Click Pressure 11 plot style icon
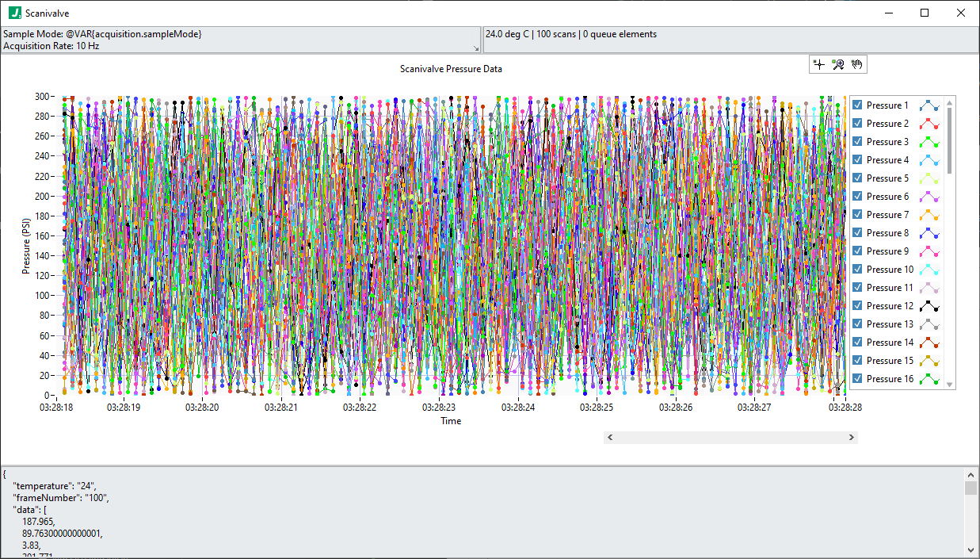980x559 pixels. [x=929, y=288]
